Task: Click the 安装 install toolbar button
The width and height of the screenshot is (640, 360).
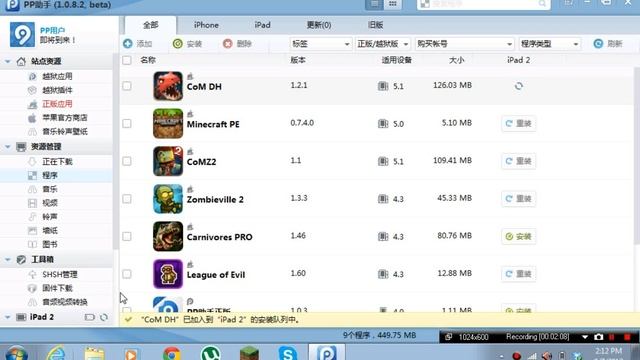Action: point(188,44)
